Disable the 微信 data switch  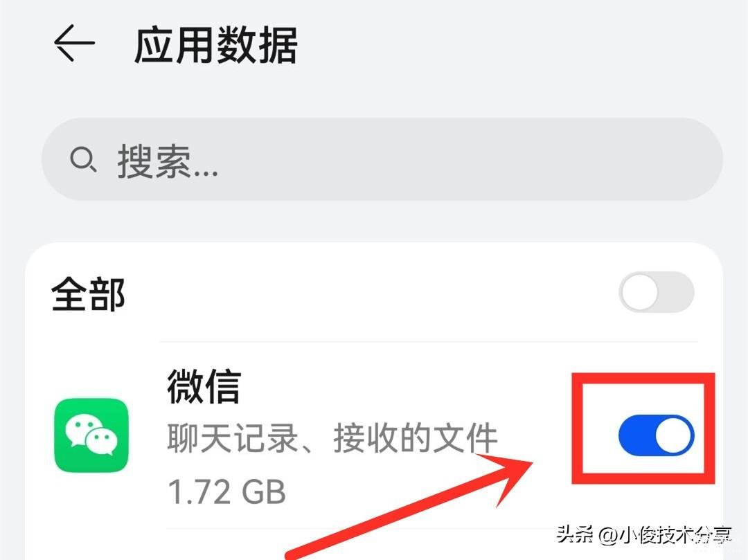(657, 435)
